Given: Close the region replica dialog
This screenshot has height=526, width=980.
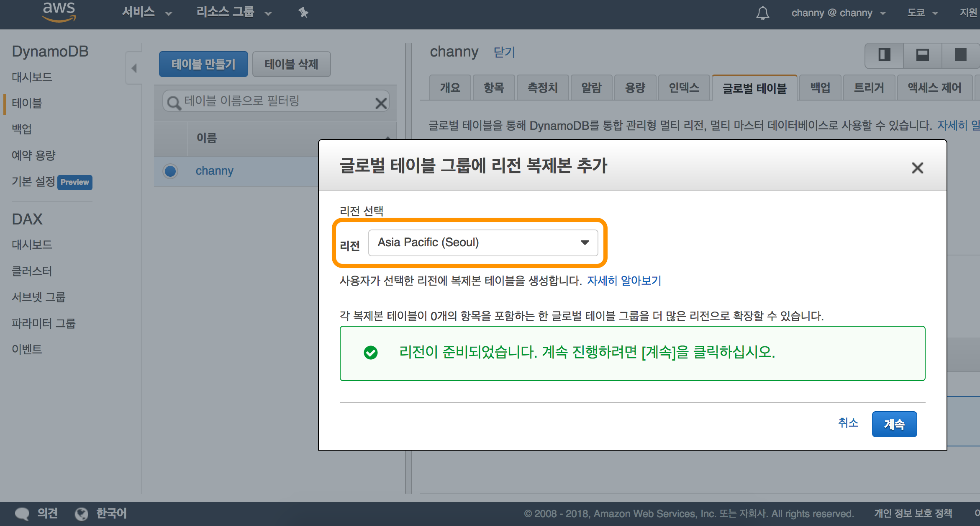Looking at the screenshot, I should pyautogui.click(x=917, y=168).
